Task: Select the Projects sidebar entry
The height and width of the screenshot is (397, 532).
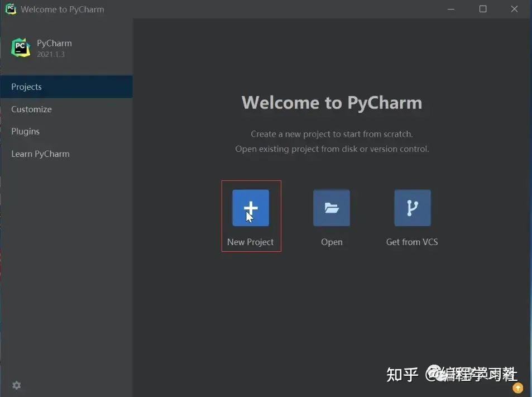Action: [26, 87]
